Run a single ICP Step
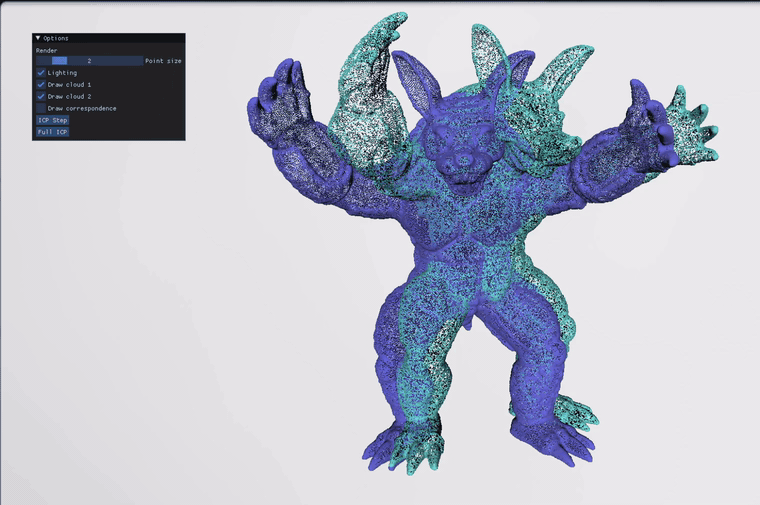Viewport: 760px width, 505px height. coord(53,120)
